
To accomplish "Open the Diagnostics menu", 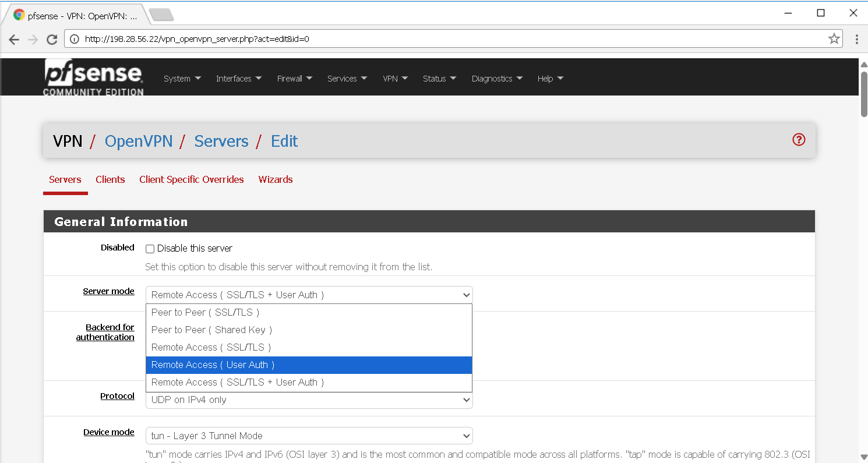I will tap(497, 79).
